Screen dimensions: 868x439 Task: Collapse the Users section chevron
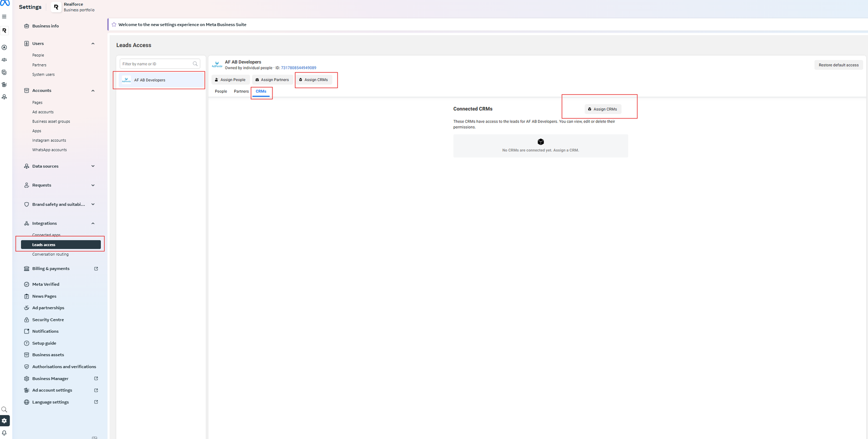[x=93, y=44]
